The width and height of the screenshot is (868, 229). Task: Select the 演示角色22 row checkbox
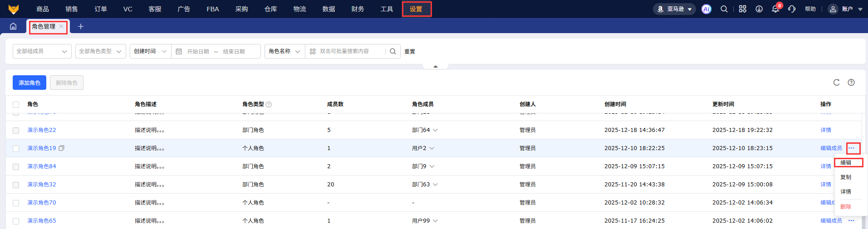(16, 131)
